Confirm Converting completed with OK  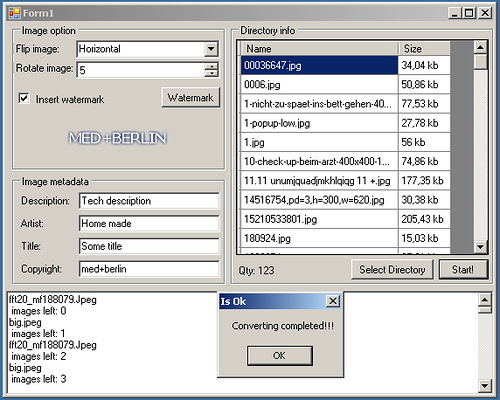pyautogui.click(x=280, y=356)
